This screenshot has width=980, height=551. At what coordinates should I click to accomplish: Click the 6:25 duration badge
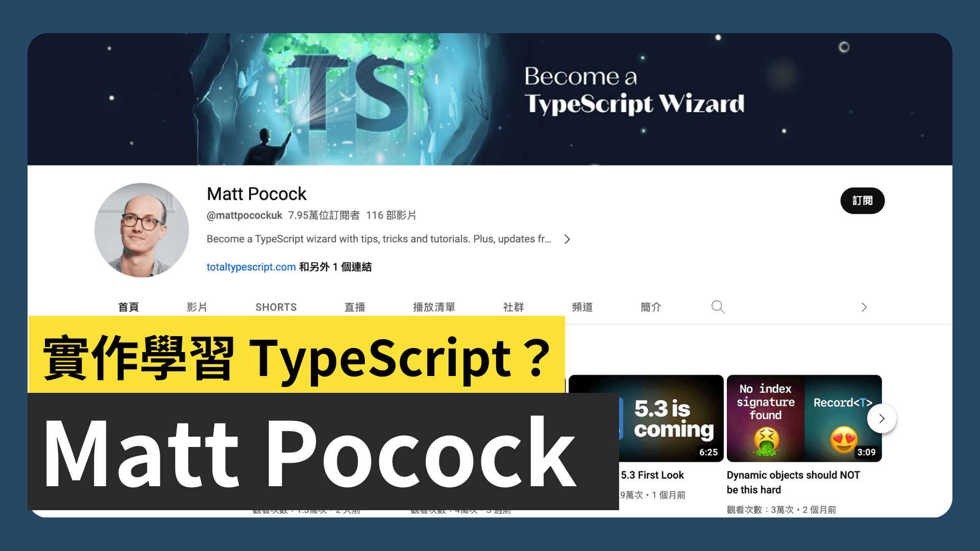pyautogui.click(x=708, y=452)
